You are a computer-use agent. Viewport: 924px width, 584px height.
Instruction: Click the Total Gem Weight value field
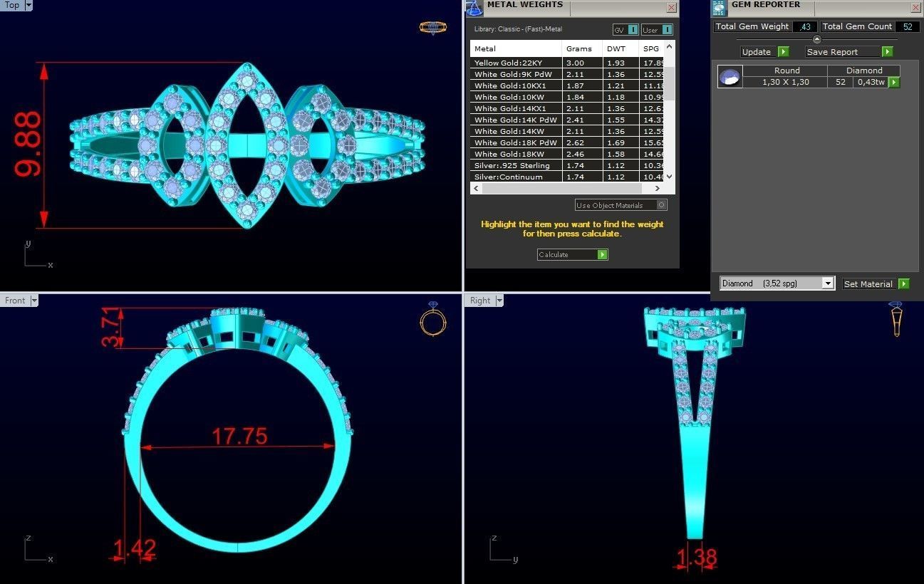pos(805,26)
